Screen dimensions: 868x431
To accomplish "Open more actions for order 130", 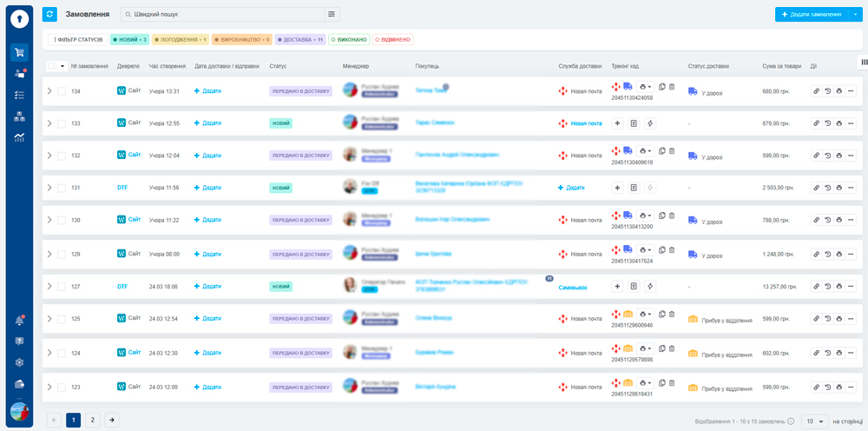I will click(851, 220).
